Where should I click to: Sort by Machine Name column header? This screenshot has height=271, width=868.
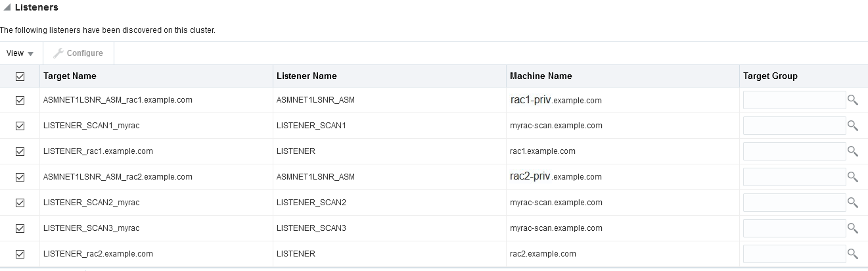(623, 76)
